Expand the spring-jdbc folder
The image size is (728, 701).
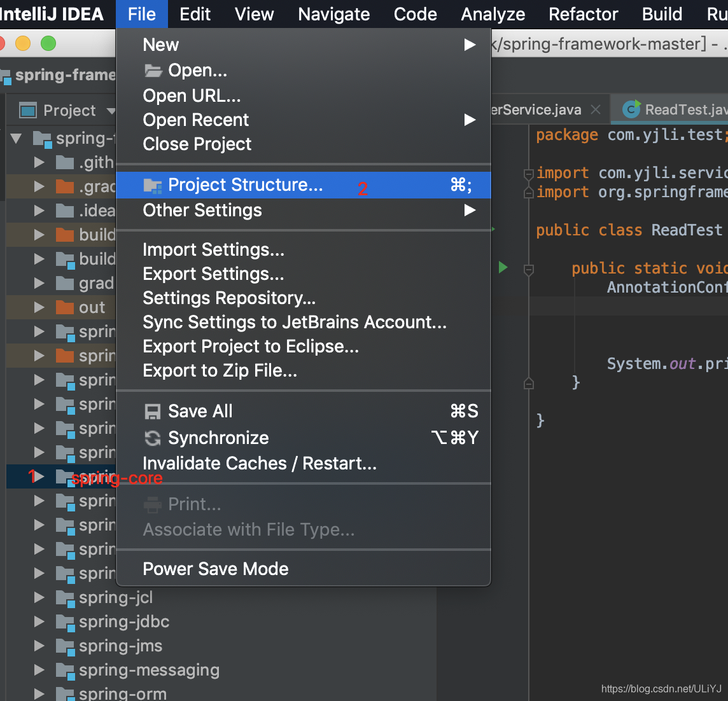point(38,621)
